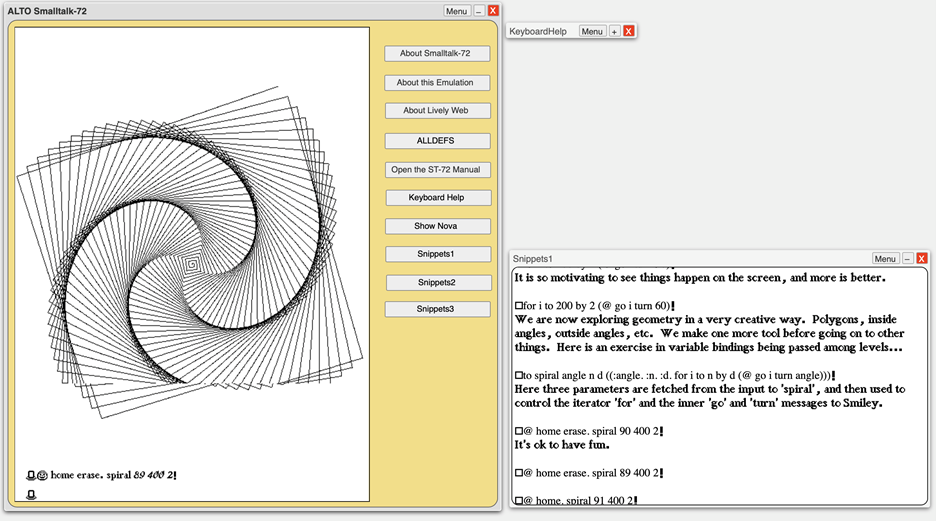Open the Snippets2 panel

click(436, 283)
